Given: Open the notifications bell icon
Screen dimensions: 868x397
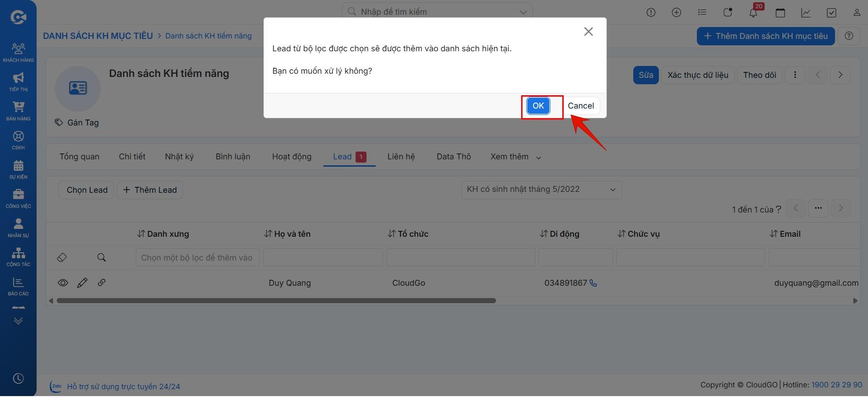Looking at the screenshot, I should coord(753,12).
